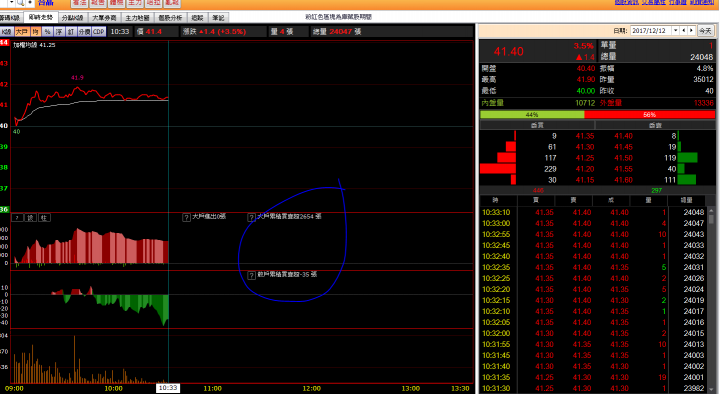The height and width of the screenshot is (394, 720).
Task: Click the date field showing 2017/12/12
Action: tap(651, 30)
